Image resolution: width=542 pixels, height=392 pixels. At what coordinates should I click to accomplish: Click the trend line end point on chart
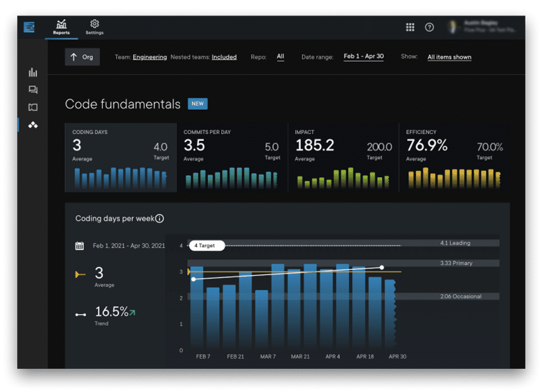(382, 268)
